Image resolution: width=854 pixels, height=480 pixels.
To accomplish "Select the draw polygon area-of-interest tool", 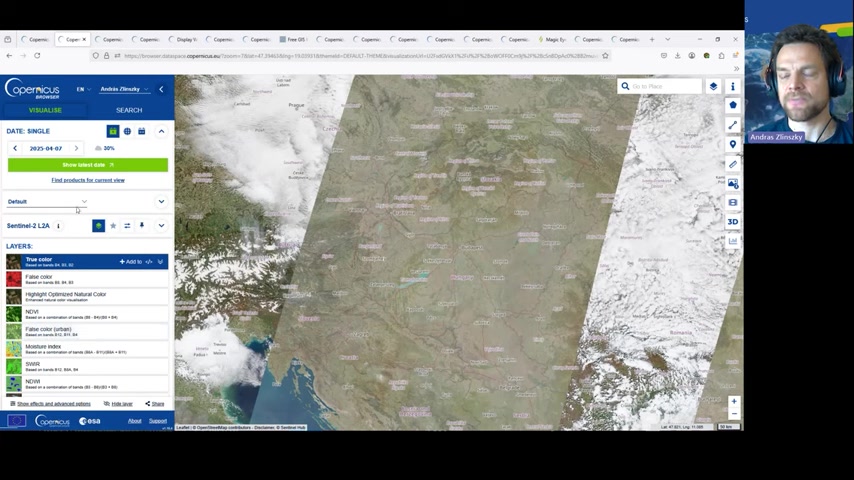I will [x=733, y=105].
